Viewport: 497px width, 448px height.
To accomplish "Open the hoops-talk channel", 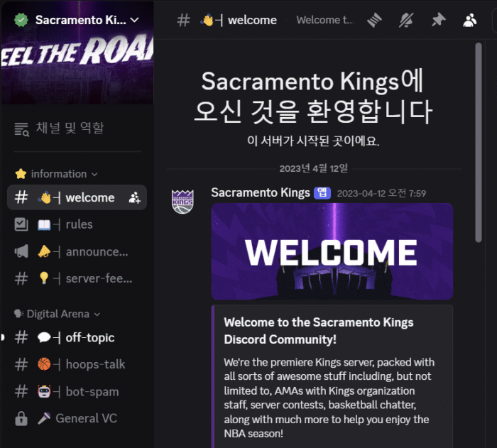I will 77,365.
